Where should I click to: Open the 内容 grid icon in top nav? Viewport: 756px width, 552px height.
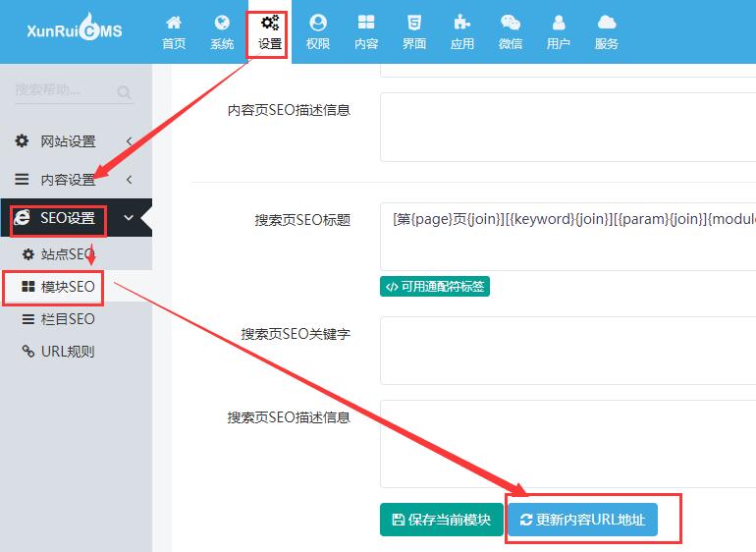[366, 23]
